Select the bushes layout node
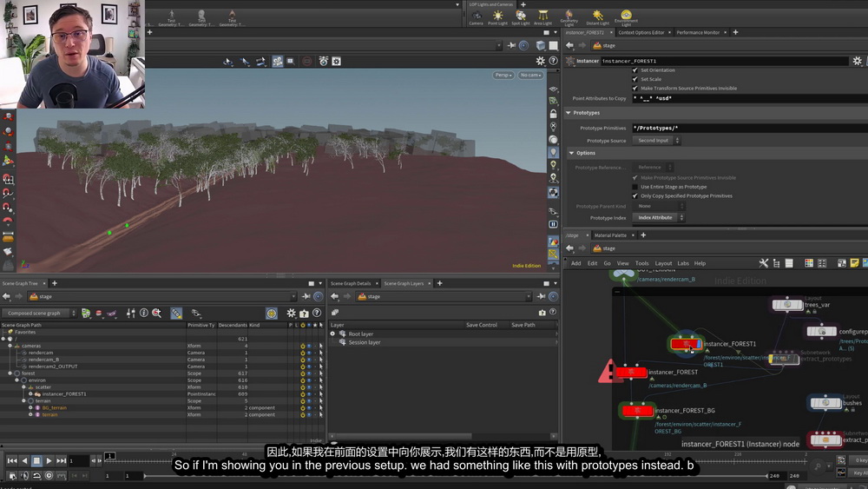868x489 pixels. coord(825,403)
